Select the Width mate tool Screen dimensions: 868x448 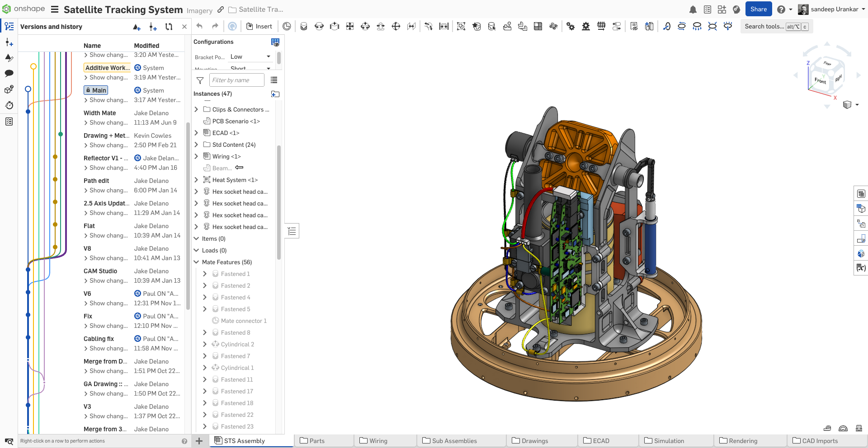coord(444,26)
